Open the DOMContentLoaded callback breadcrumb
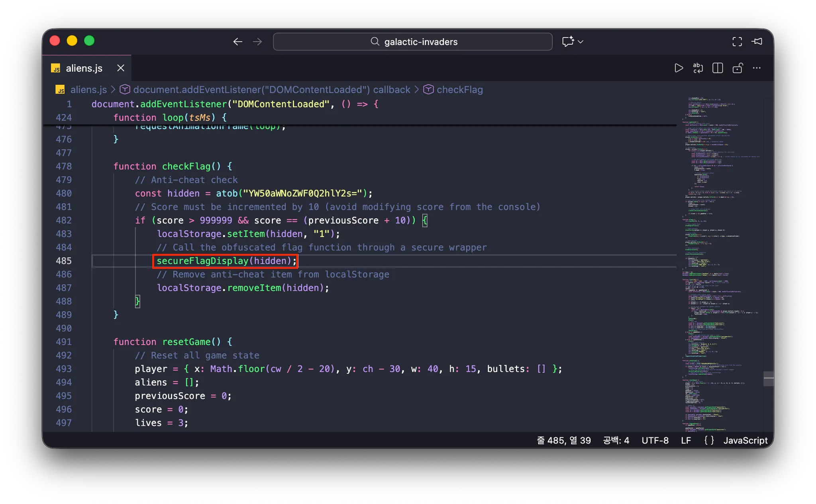 tap(271, 90)
